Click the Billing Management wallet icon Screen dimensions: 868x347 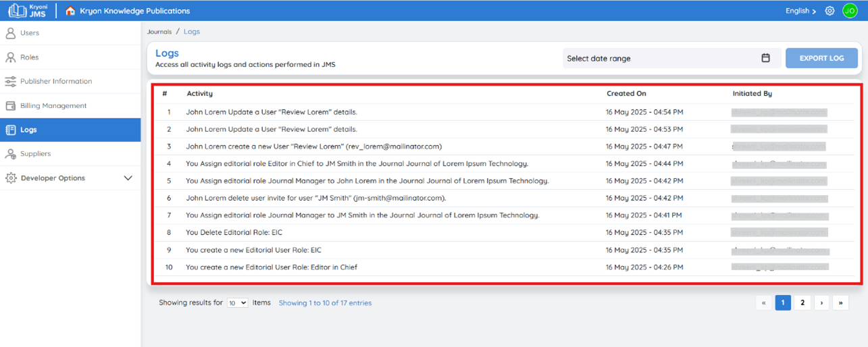10,105
